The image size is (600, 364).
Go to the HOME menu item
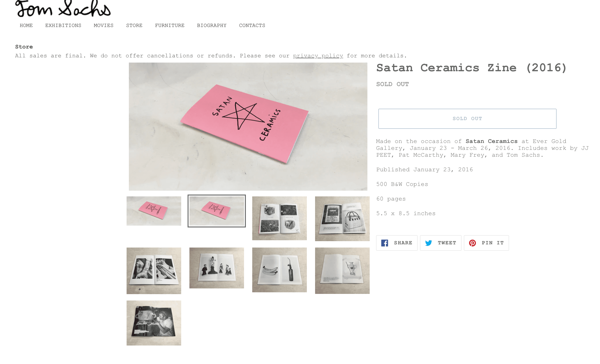[x=26, y=26]
